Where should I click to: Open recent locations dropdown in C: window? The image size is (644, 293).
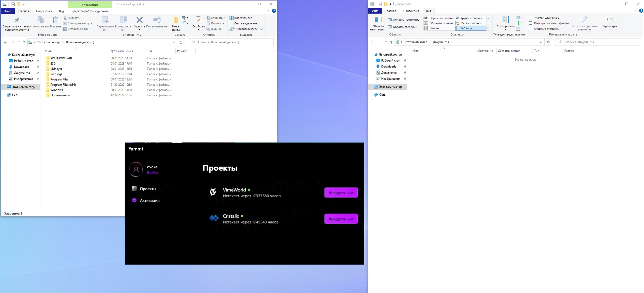[19, 42]
